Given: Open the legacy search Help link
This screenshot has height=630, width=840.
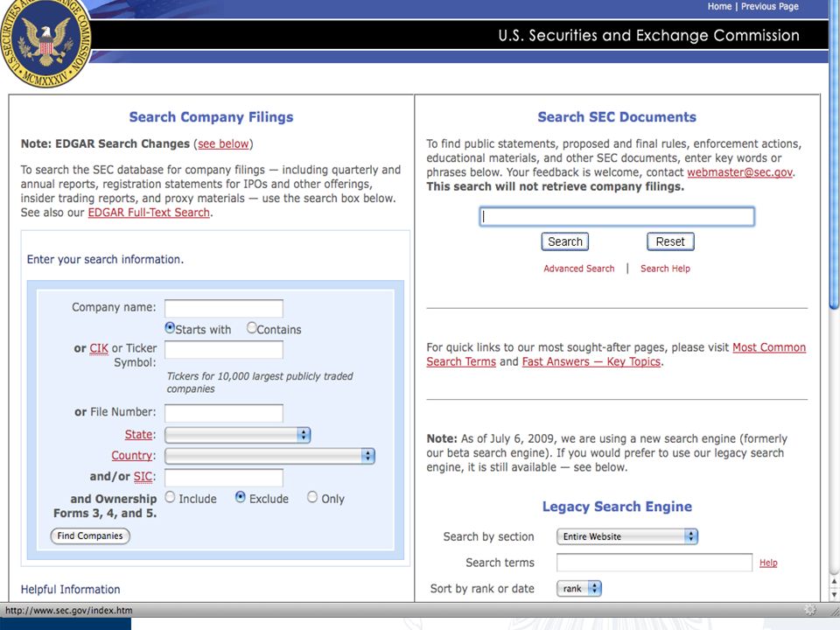Looking at the screenshot, I should (x=768, y=563).
